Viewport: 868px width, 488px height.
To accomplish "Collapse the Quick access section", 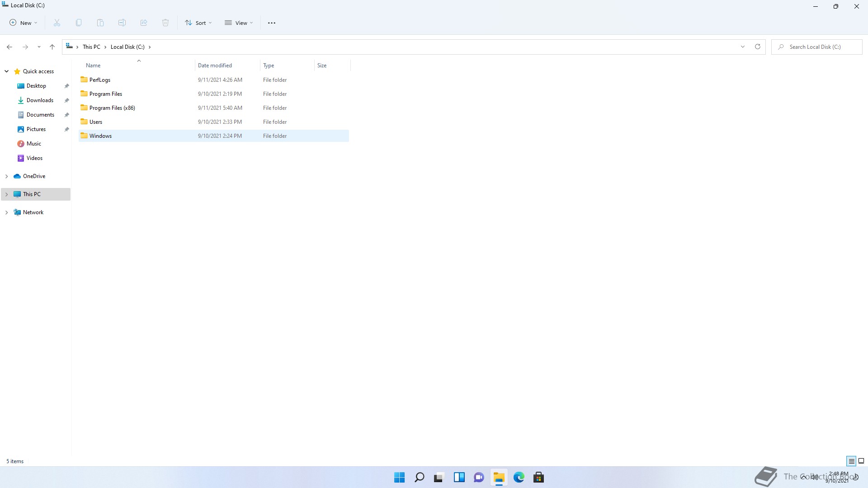I will [7, 71].
